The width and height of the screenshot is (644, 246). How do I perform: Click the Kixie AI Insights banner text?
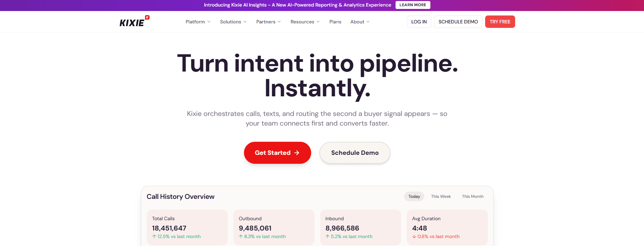pos(297,5)
